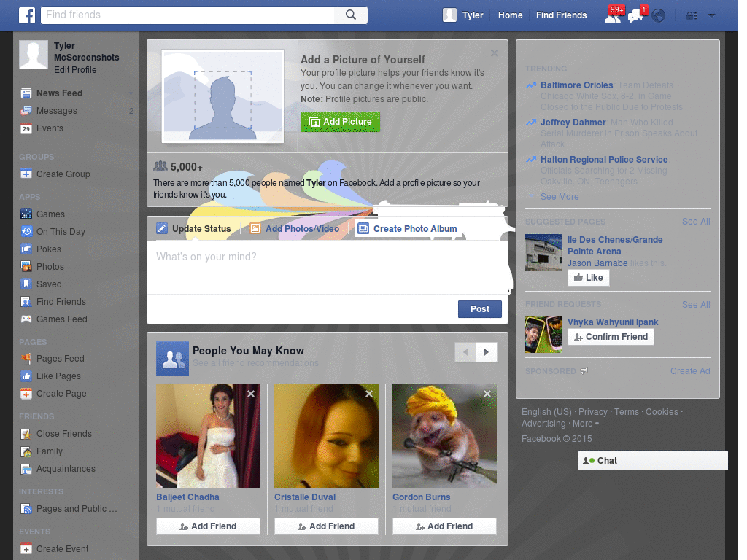747x560 pixels.
Task: Open Tyler profile link in top bar
Action: pyautogui.click(x=473, y=15)
